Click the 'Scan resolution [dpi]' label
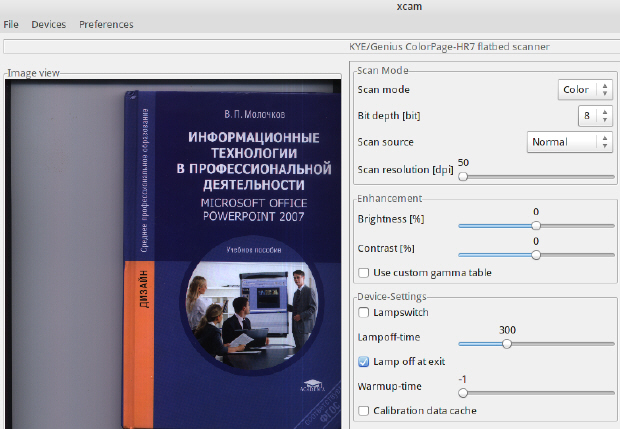Screen dimensions: 620x429 pyautogui.click(x=405, y=170)
